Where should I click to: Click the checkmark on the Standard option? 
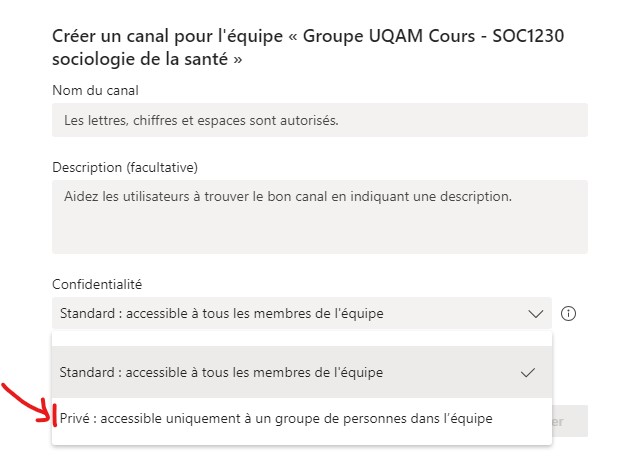tap(529, 373)
